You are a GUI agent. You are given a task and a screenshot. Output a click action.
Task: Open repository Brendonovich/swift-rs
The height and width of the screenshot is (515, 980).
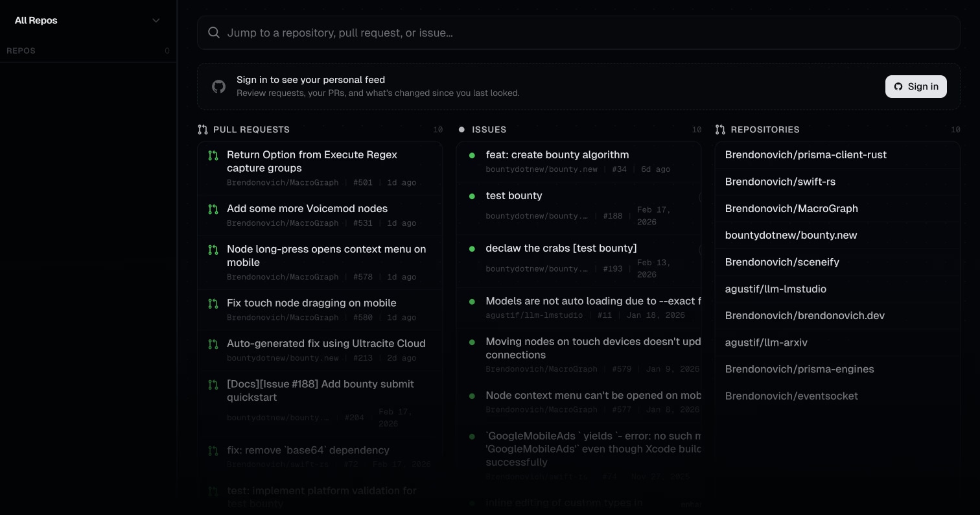(837, 182)
